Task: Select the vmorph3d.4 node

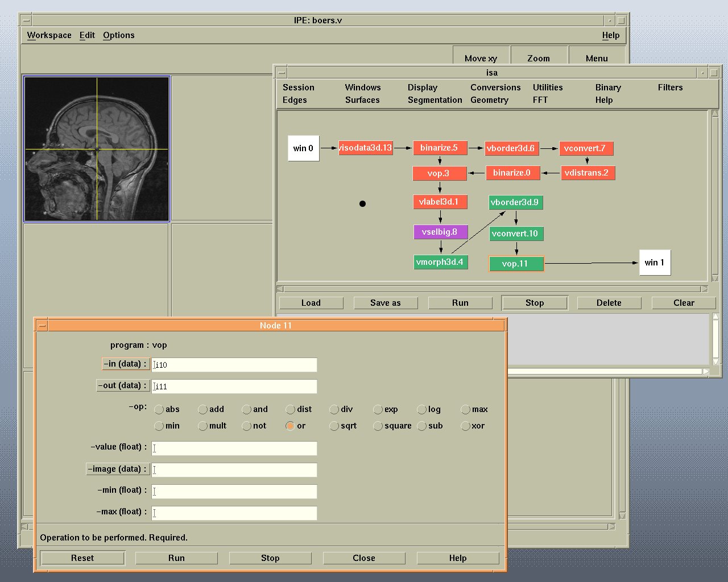Action: click(440, 262)
